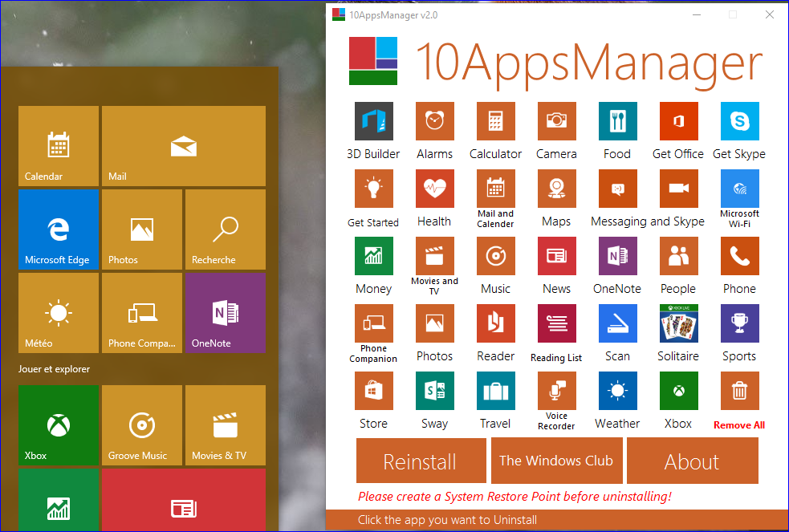Click the Phone handset icon

point(740,256)
